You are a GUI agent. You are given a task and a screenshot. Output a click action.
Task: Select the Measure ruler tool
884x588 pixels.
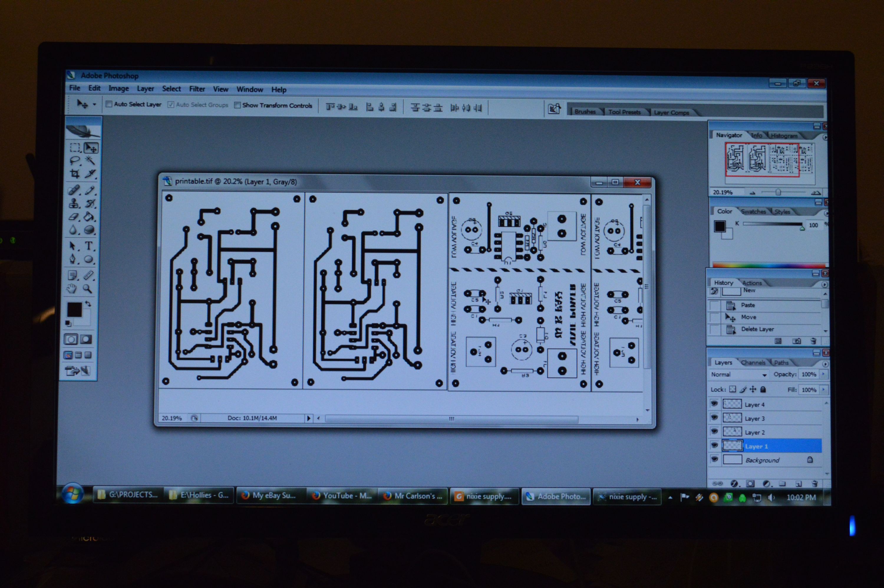(88, 276)
